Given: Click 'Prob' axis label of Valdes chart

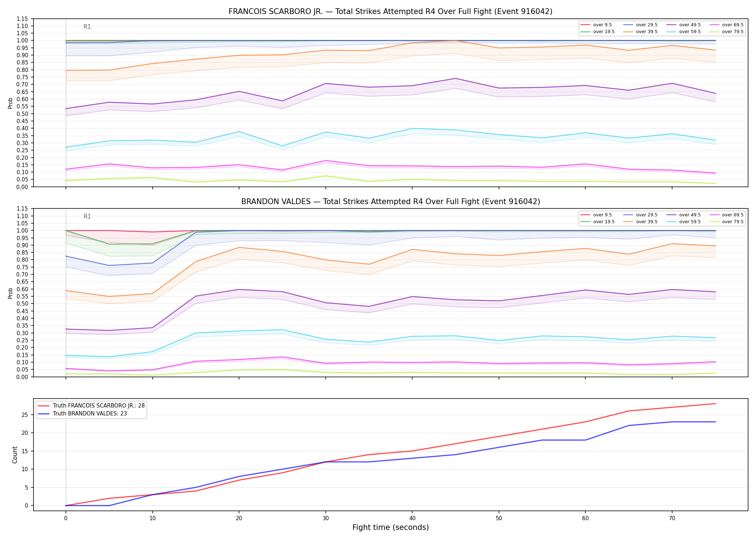Looking at the screenshot, I should click(x=10, y=293).
